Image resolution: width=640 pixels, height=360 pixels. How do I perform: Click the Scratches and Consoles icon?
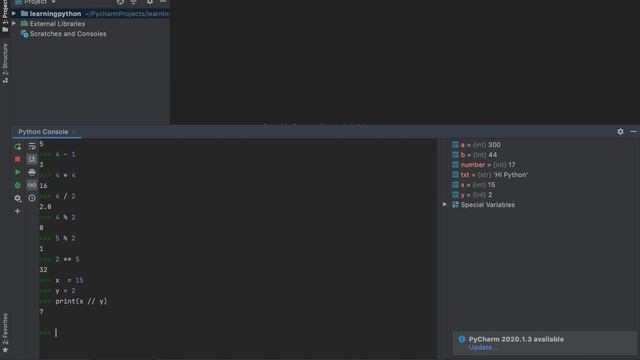pyautogui.click(x=24, y=34)
